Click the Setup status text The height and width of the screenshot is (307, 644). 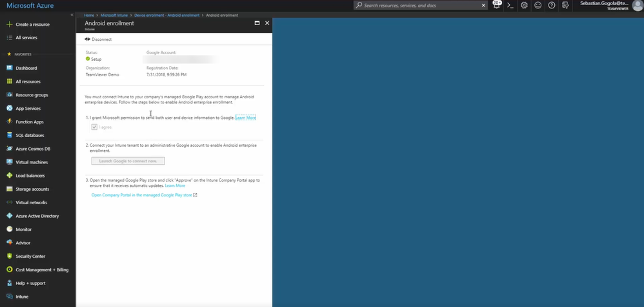(x=96, y=59)
